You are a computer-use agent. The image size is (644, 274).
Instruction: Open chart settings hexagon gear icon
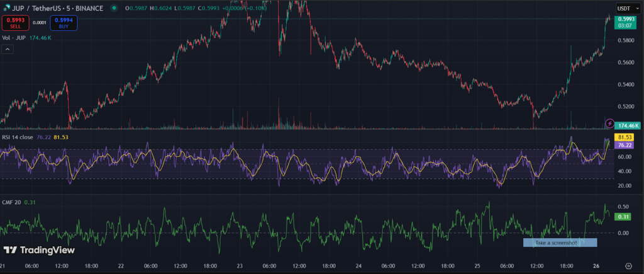pos(628,266)
